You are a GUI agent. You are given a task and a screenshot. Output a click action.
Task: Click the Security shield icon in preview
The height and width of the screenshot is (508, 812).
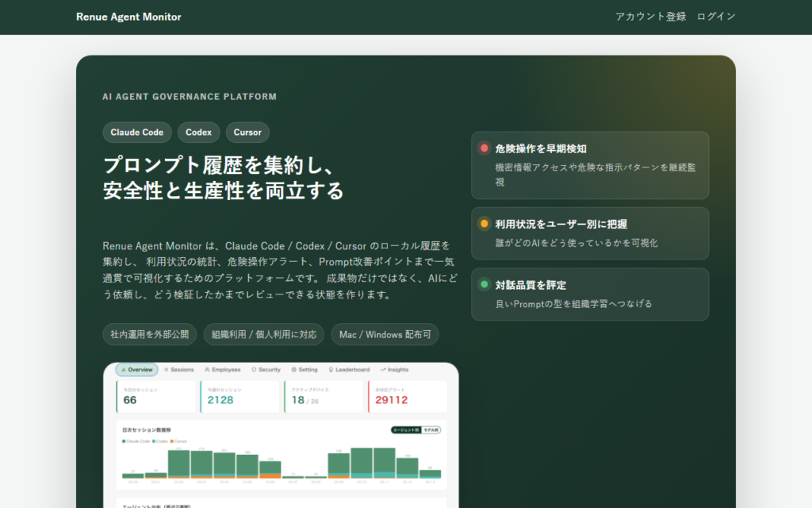pos(254,370)
